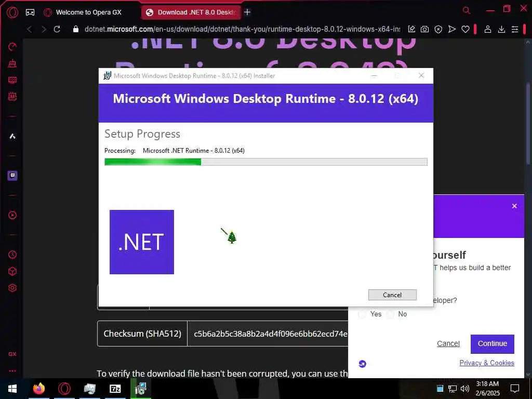Click the survey popup swirl logo icon
This screenshot has width=532, height=399.
[x=362, y=364]
